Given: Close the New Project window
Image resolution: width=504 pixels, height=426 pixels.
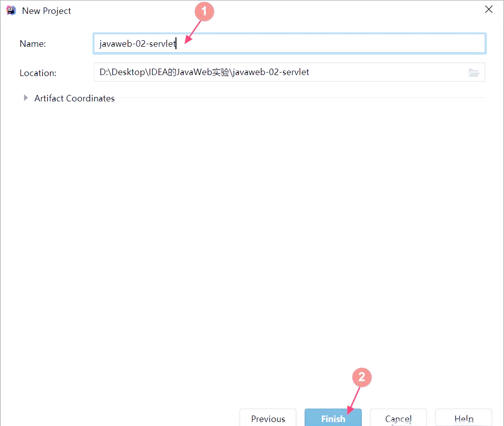Looking at the screenshot, I should pyautogui.click(x=489, y=9).
